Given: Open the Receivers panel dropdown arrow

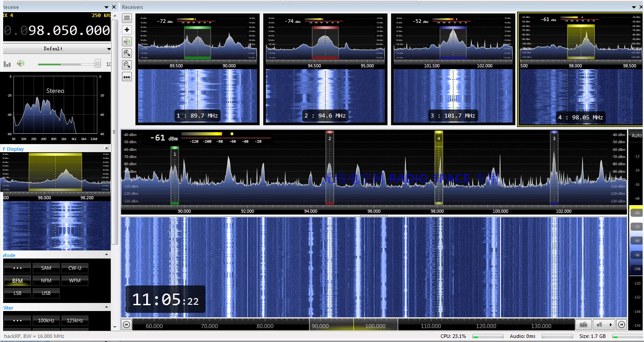Looking at the screenshot, I should pyautogui.click(x=634, y=7).
